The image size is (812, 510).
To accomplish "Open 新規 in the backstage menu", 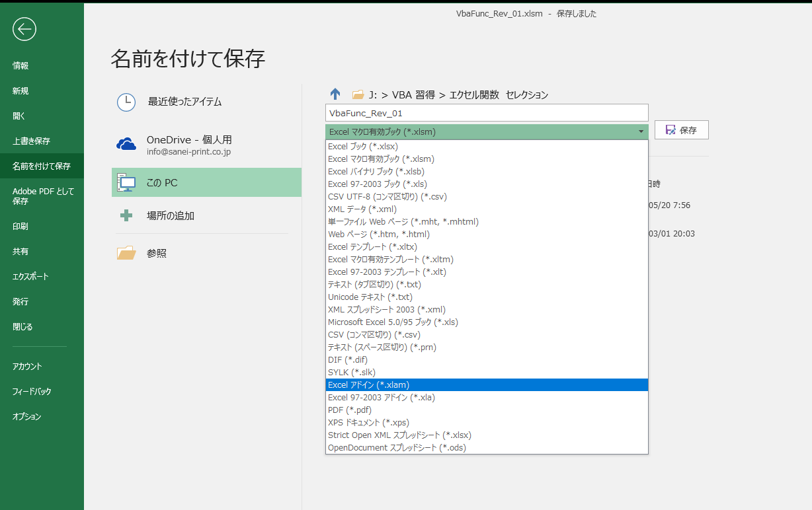I will (x=42, y=91).
